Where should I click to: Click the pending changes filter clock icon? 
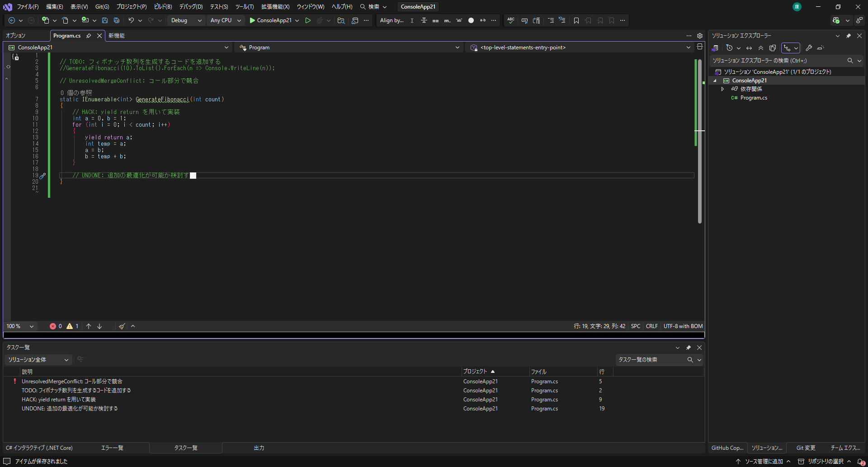tap(729, 48)
